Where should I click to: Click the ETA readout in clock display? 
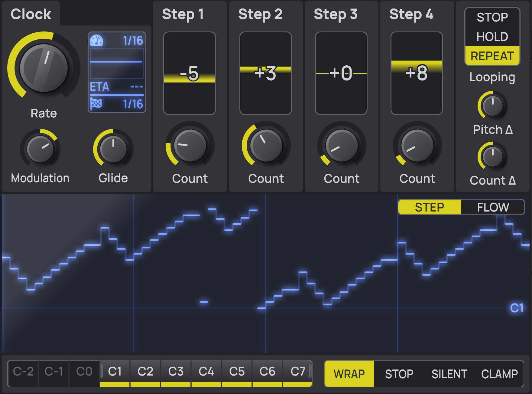116,87
